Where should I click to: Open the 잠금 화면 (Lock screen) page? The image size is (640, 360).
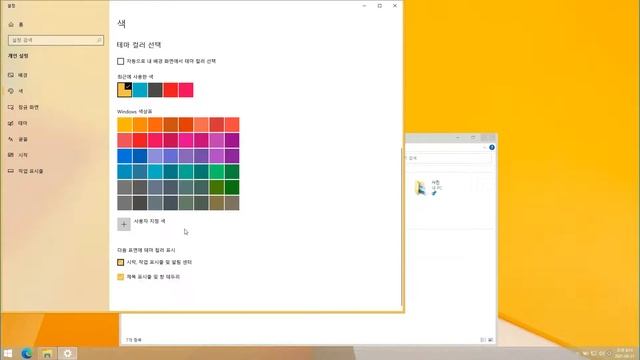23,107
